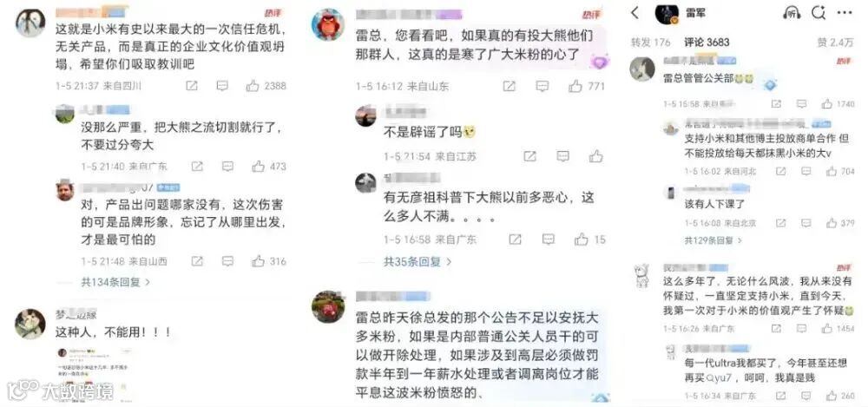The image size is (868, 407).
Task: Like the reply with 473 likes
Action: (258, 166)
